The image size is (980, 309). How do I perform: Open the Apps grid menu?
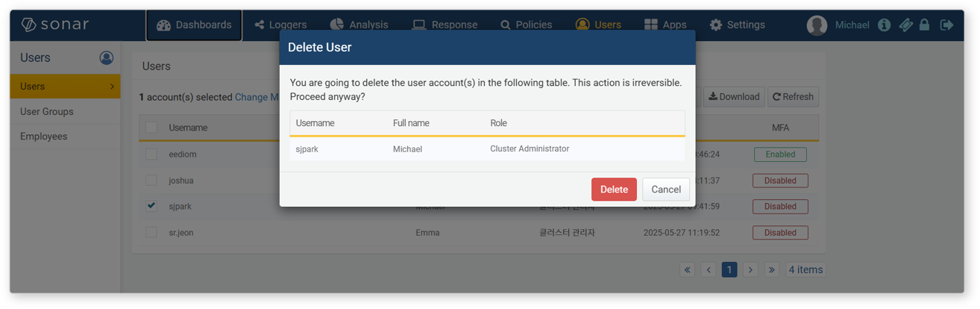click(665, 25)
